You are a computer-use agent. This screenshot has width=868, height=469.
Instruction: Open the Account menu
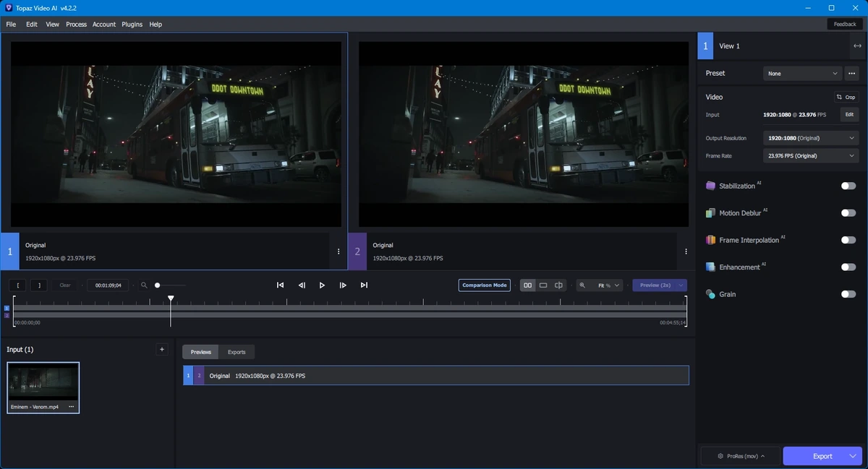click(x=104, y=25)
